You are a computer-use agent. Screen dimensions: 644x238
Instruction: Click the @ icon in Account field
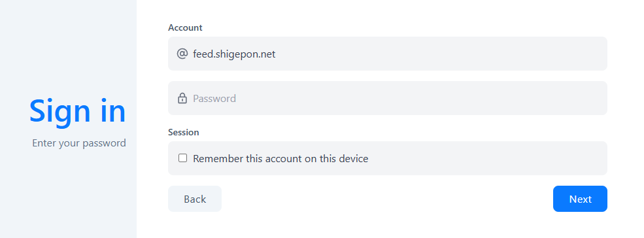[x=182, y=54]
